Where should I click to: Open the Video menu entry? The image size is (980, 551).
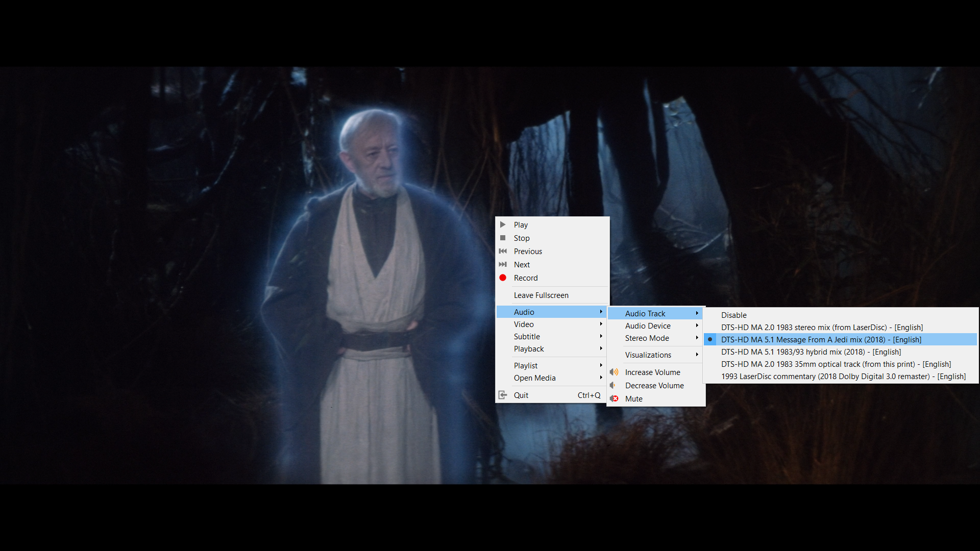552,324
